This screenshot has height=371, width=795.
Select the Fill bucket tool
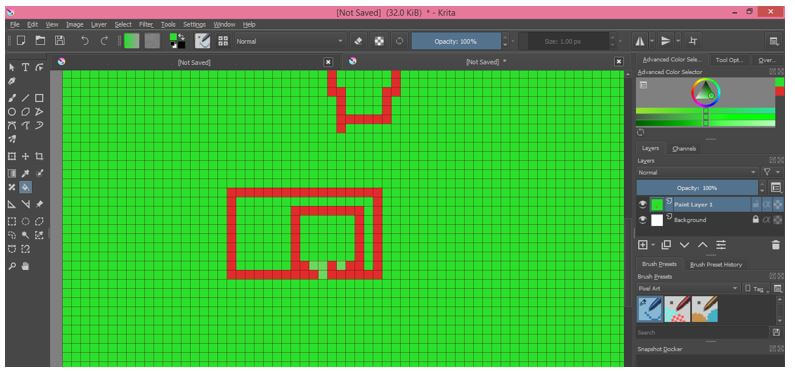[x=25, y=188]
